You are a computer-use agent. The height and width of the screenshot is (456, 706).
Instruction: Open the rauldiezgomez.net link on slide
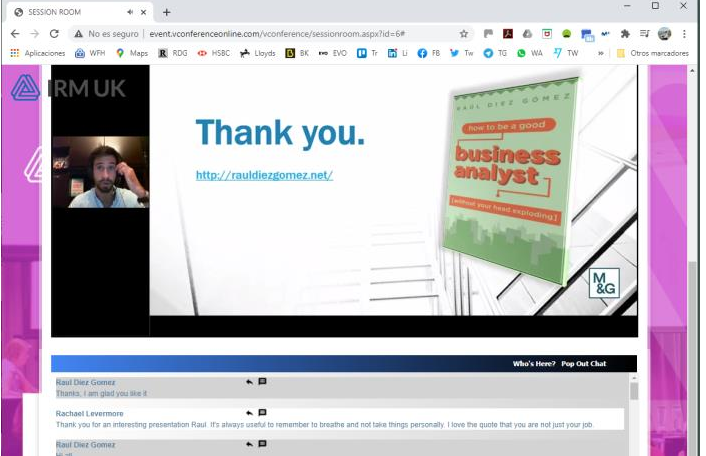pyautogui.click(x=264, y=175)
